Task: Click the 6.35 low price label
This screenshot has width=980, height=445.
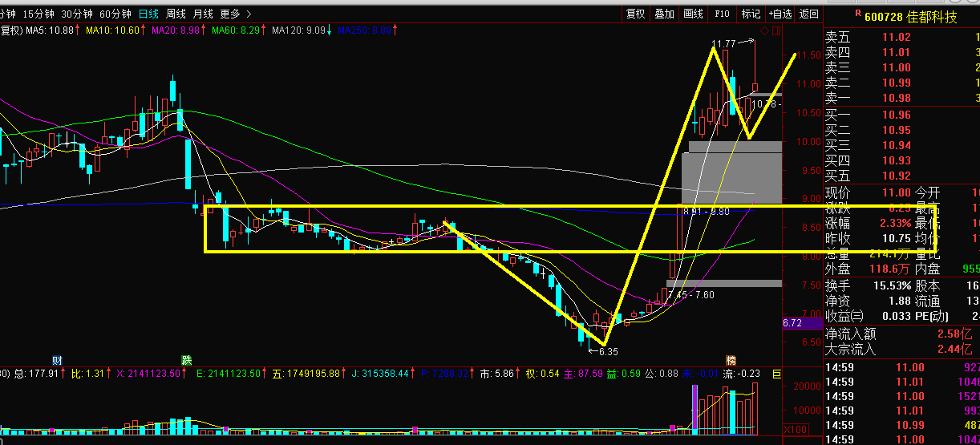Action: tap(608, 351)
